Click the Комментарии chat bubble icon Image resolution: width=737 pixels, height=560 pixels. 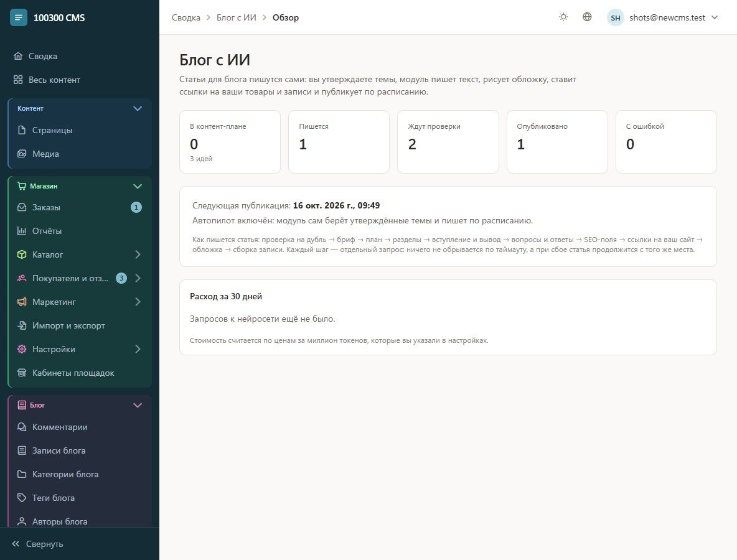point(22,427)
